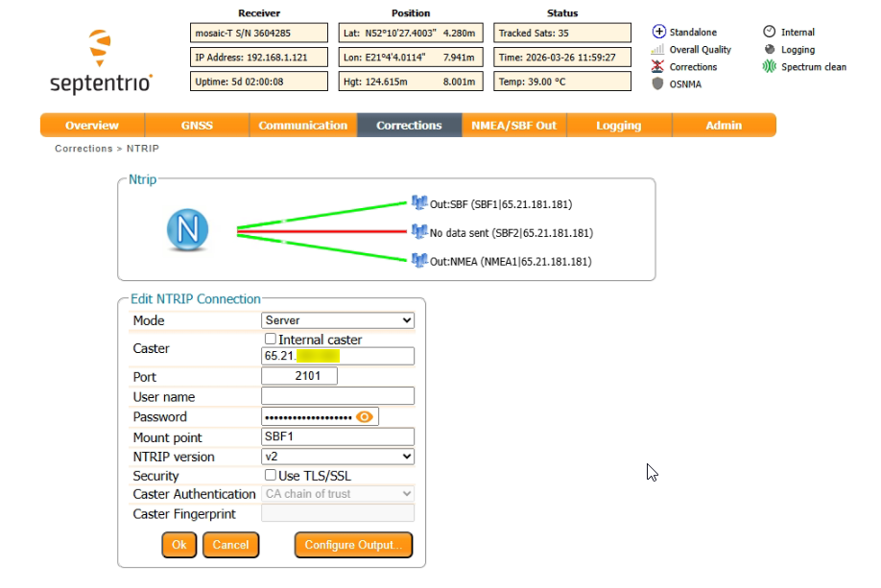Click the Corrections status icon
This screenshot has width=881, height=588.
[657, 66]
